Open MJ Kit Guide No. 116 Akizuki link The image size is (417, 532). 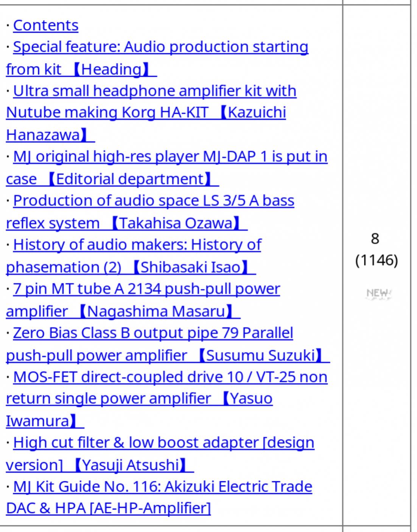(163, 487)
